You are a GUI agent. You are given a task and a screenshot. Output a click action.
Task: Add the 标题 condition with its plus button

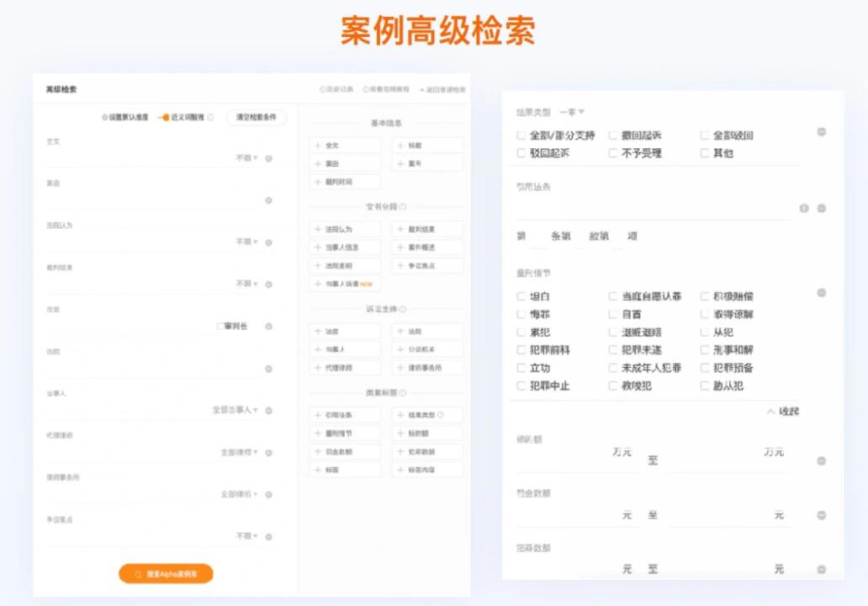(427, 146)
